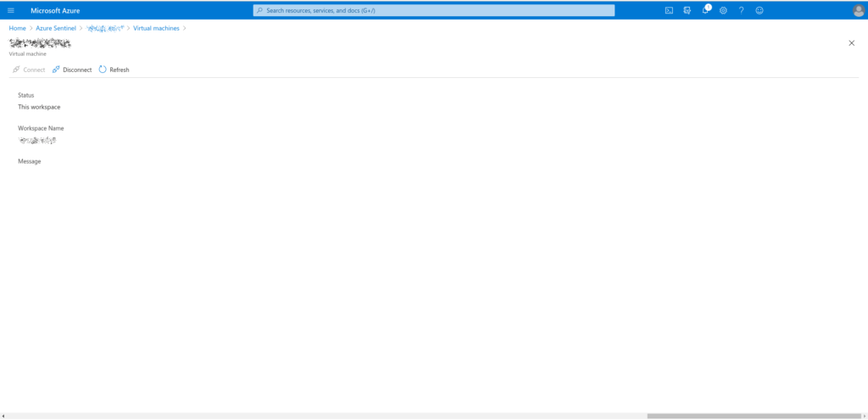Focus the Search resources, services, and docs box
This screenshot has height=420, width=868.
(433, 10)
